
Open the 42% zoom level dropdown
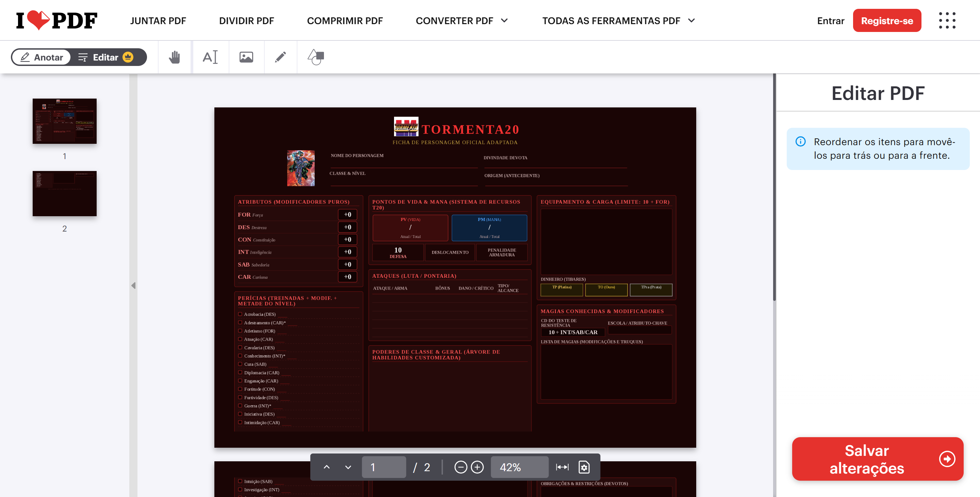(x=519, y=467)
